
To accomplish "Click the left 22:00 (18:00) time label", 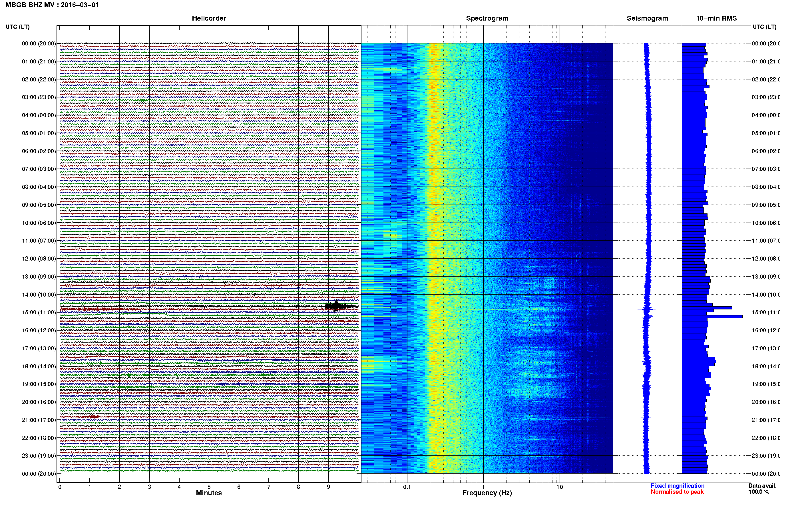I will coord(39,438).
